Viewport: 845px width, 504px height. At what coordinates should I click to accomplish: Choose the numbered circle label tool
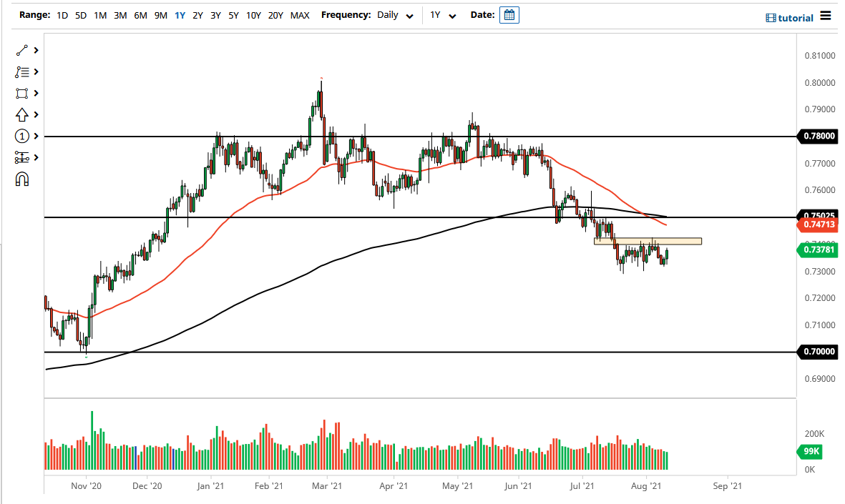(x=21, y=137)
